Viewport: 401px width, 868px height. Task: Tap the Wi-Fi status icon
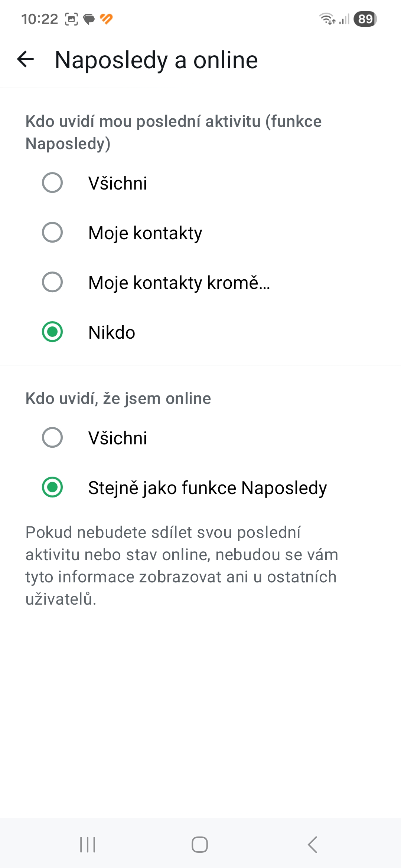click(x=327, y=19)
